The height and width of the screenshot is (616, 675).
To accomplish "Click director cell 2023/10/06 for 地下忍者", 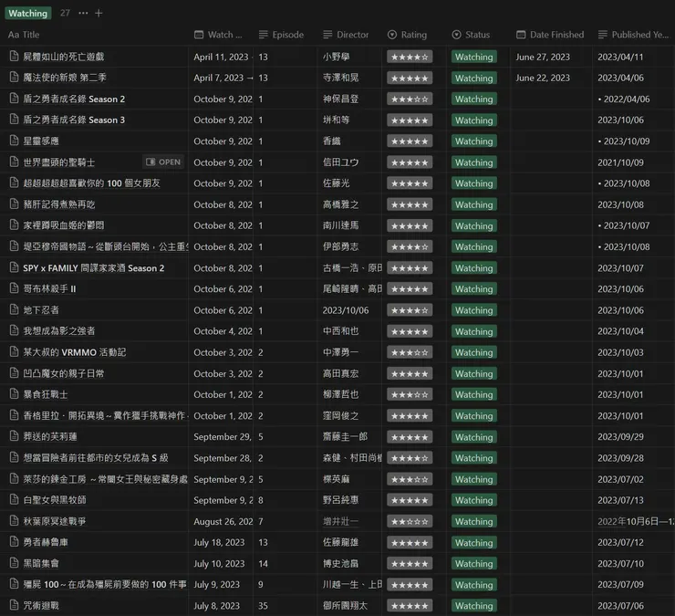I will coord(346,310).
